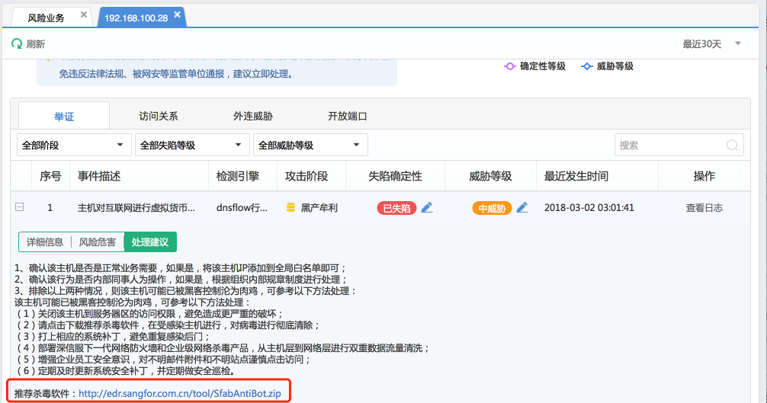
Task: Click the 操作 column header
Action: (704, 176)
